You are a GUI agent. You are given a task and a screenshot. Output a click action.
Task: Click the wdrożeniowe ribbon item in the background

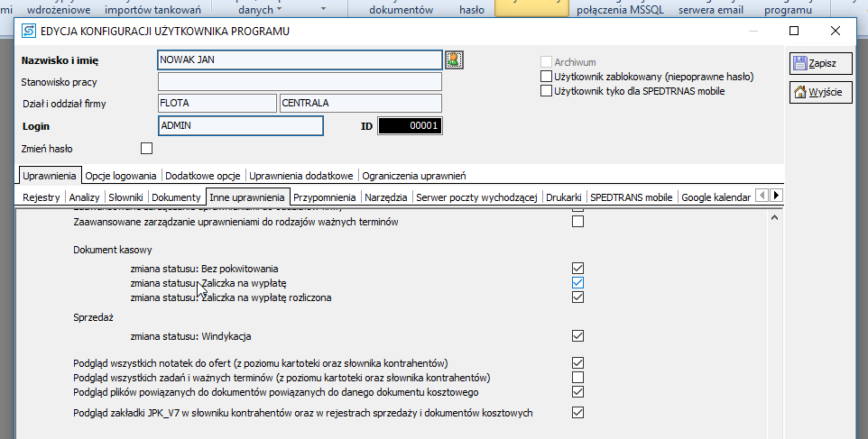point(59,10)
